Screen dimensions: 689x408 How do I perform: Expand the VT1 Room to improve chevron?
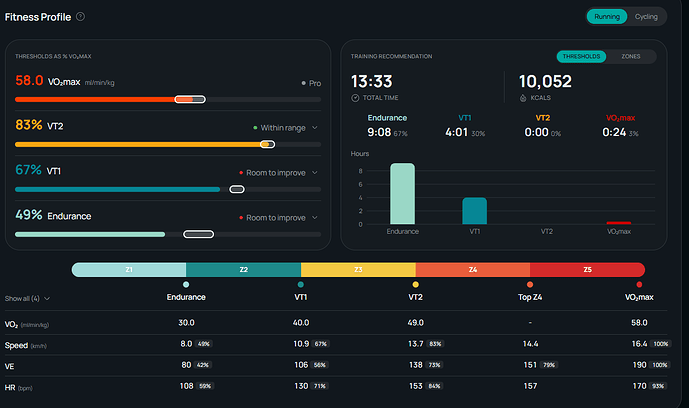[x=315, y=173]
